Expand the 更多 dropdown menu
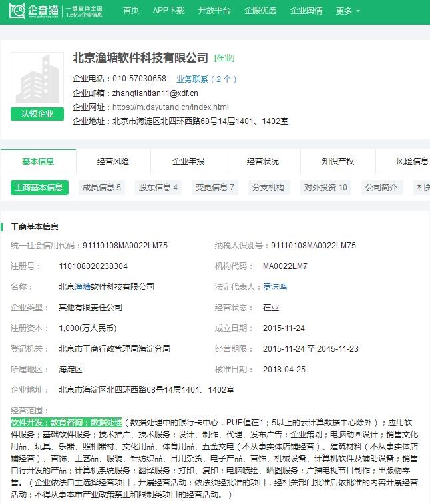The height and width of the screenshot is (504, 430). click(x=347, y=11)
